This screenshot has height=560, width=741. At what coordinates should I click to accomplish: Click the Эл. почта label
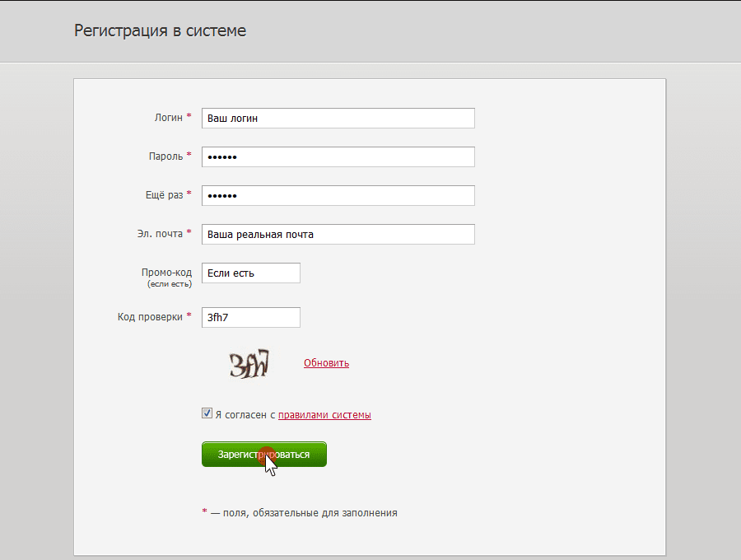coord(160,234)
